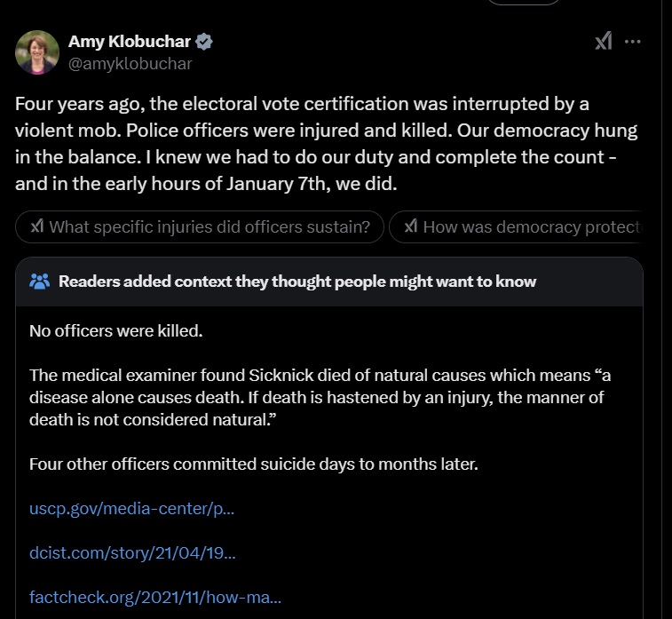
Task: Click the "Readers added context" header
Action: click(296, 282)
